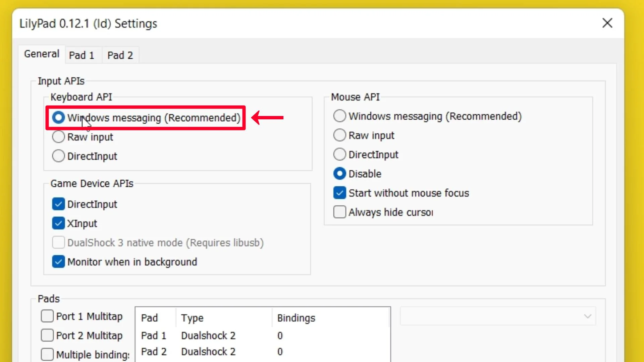644x362 pixels.
Task: Switch to Pad 1 tab
Action: tap(82, 55)
